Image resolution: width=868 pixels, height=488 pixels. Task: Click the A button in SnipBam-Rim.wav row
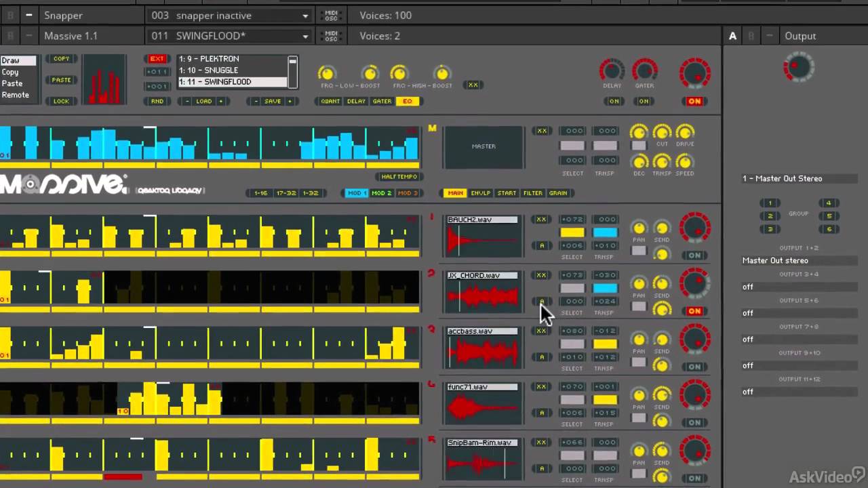point(541,468)
